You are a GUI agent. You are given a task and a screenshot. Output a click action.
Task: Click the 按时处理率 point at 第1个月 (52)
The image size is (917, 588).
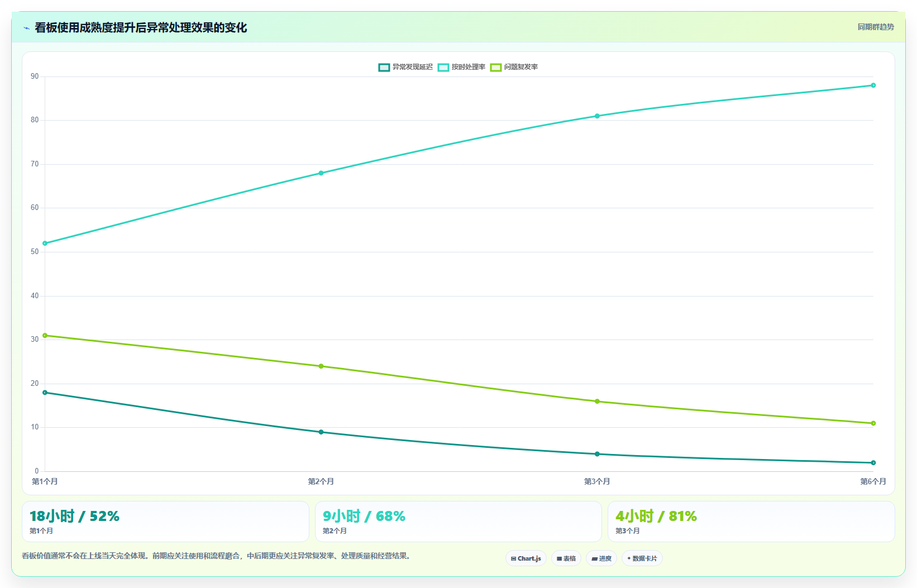(45, 243)
